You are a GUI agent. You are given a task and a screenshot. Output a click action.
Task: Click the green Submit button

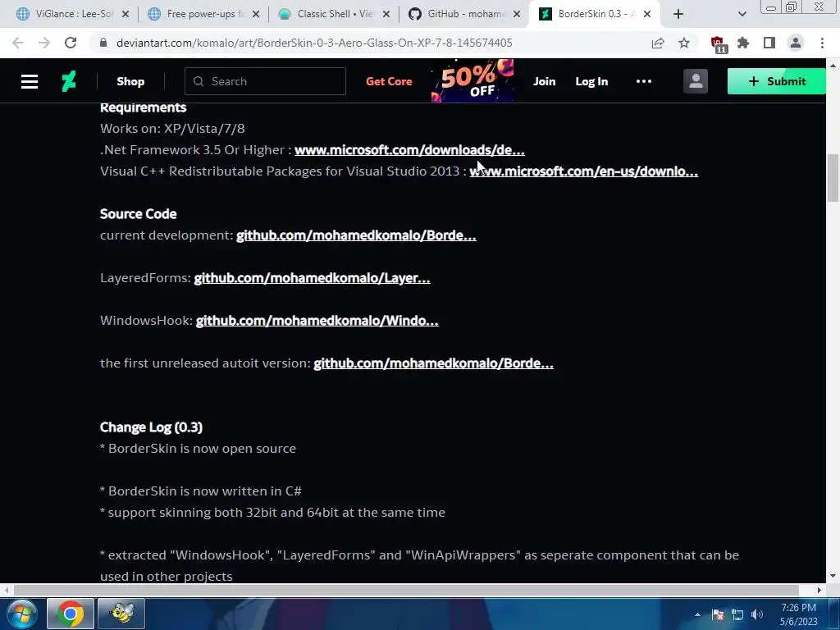point(776,81)
